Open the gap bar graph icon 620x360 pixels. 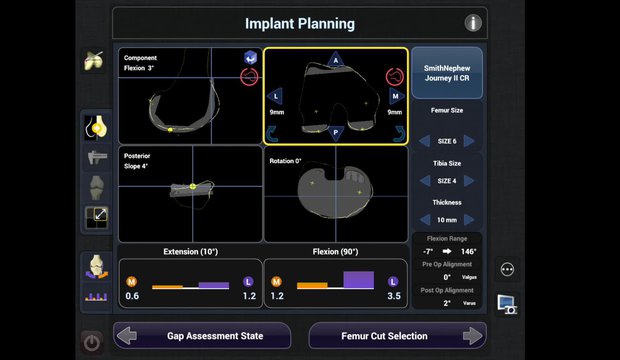pyautogui.click(x=96, y=297)
